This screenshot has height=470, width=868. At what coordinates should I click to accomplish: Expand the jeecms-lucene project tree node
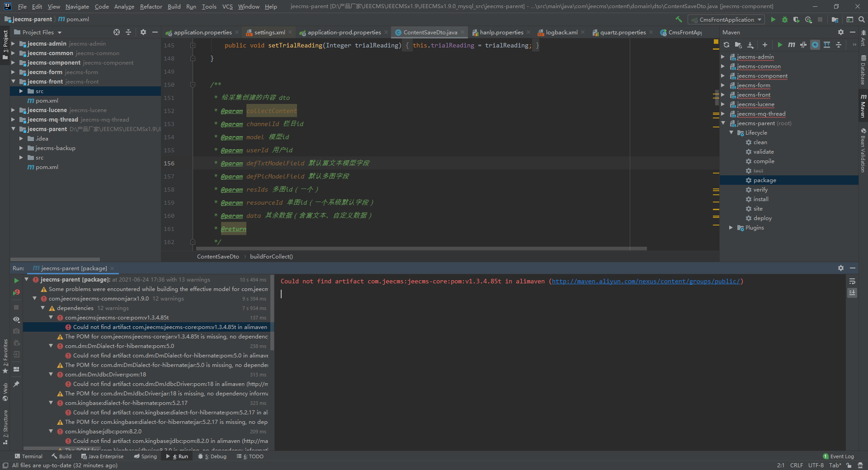[13, 110]
